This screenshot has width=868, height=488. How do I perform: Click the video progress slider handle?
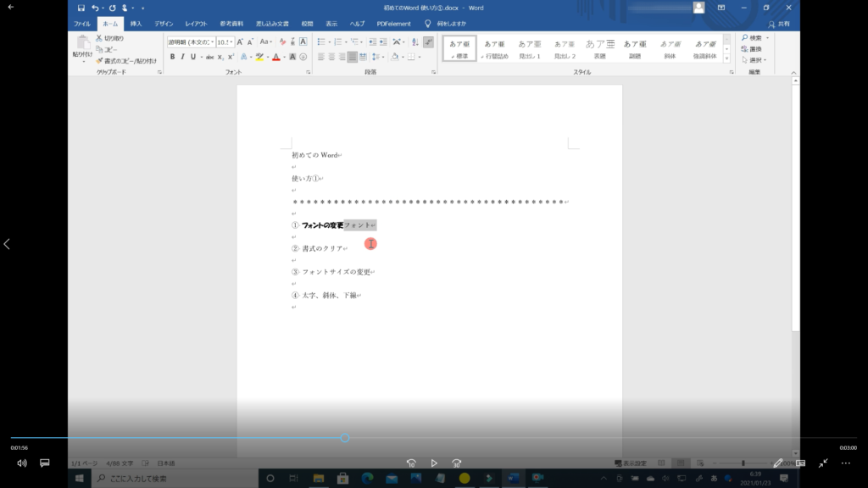pyautogui.click(x=345, y=438)
